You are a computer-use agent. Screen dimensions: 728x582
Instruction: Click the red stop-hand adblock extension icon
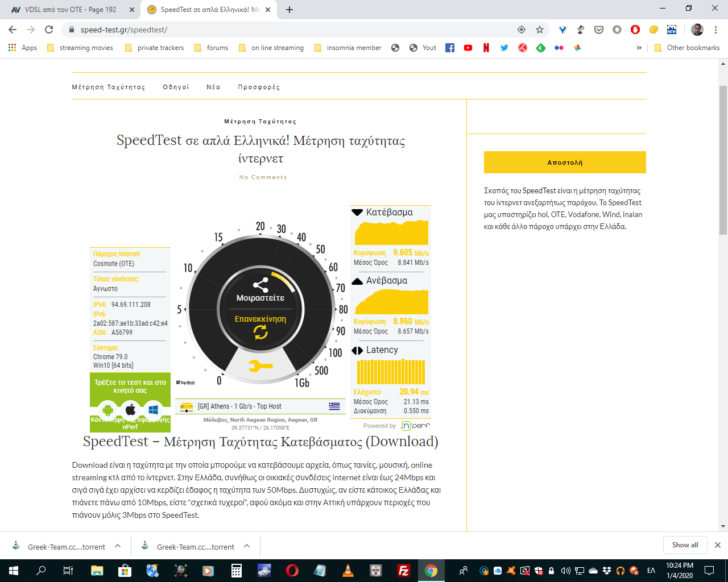pos(635,30)
